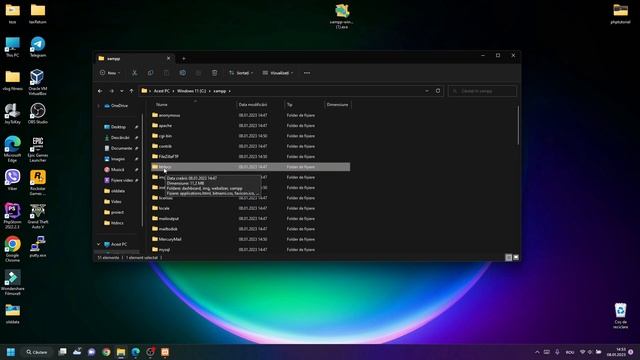
Task: Click the file list vertical scrollbar
Action: point(518,125)
